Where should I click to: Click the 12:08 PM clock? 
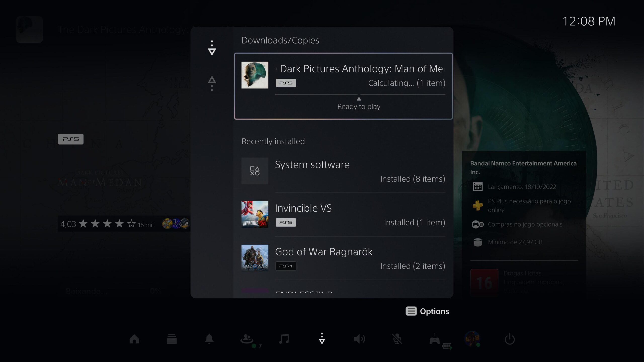pyautogui.click(x=589, y=21)
